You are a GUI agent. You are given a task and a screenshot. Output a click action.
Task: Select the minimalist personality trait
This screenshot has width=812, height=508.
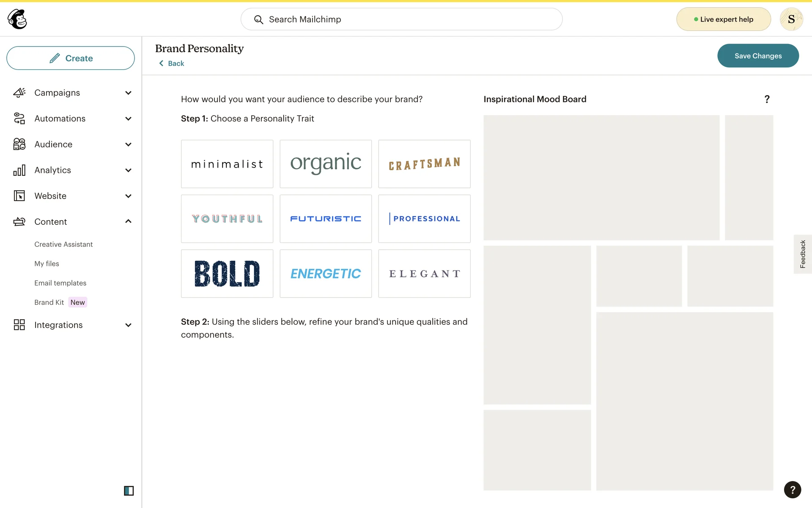point(227,164)
